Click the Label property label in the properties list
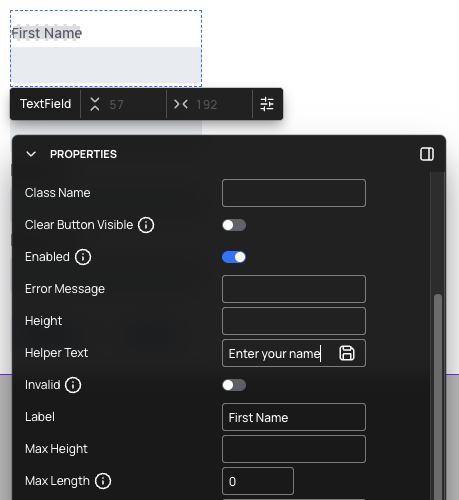The image size is (459, 500). pyautogui.click(x=40, y=417)
